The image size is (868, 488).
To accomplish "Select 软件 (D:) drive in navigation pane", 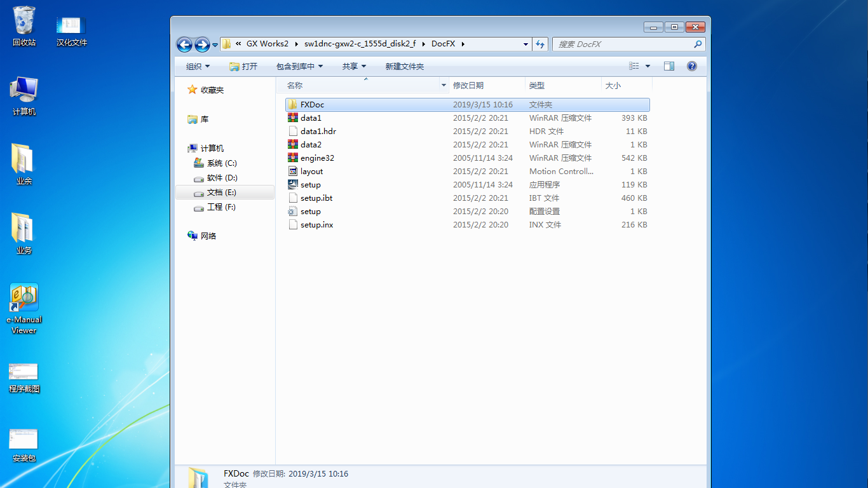I will [222, 178].
